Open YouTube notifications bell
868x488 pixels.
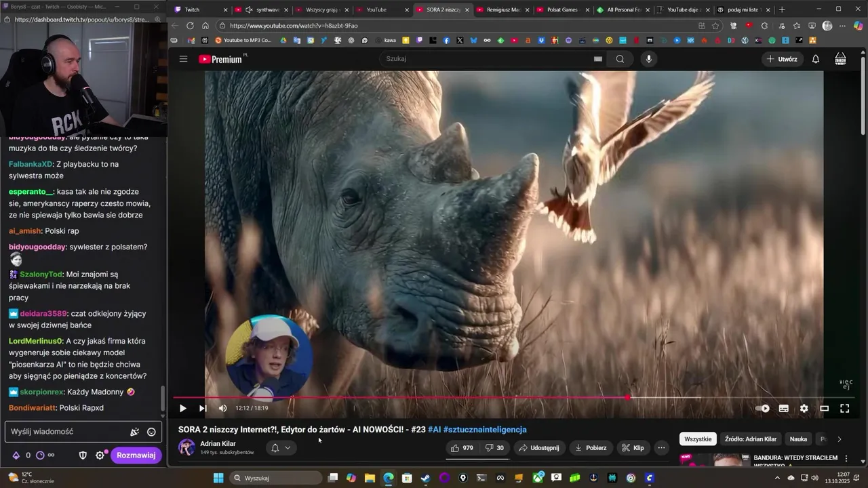coord(815,59)
